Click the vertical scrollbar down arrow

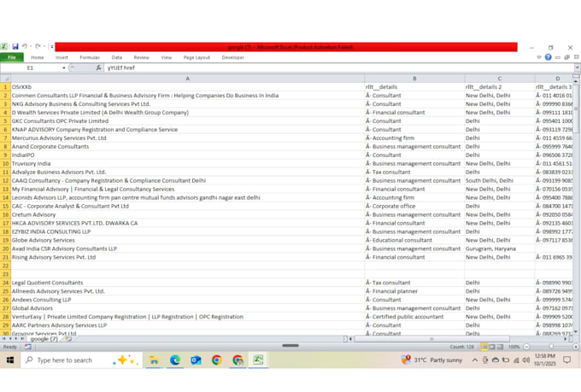pos(576,331)
